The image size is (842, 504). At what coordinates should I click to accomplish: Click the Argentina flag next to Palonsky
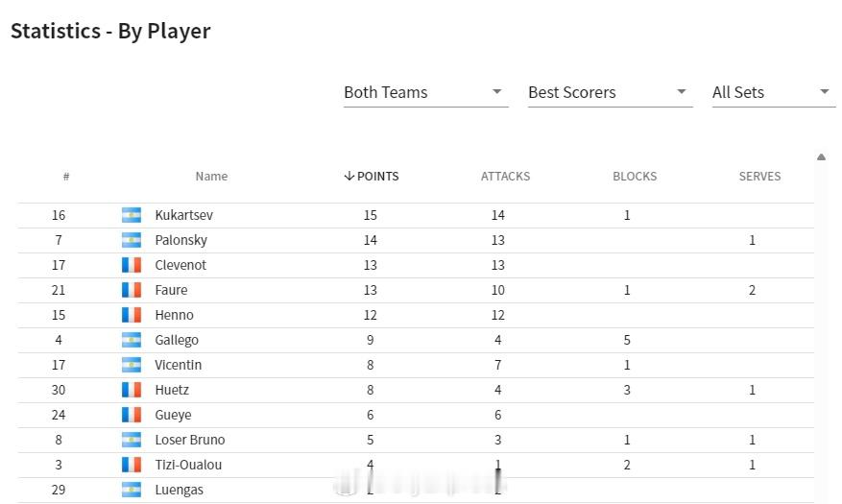132,240
